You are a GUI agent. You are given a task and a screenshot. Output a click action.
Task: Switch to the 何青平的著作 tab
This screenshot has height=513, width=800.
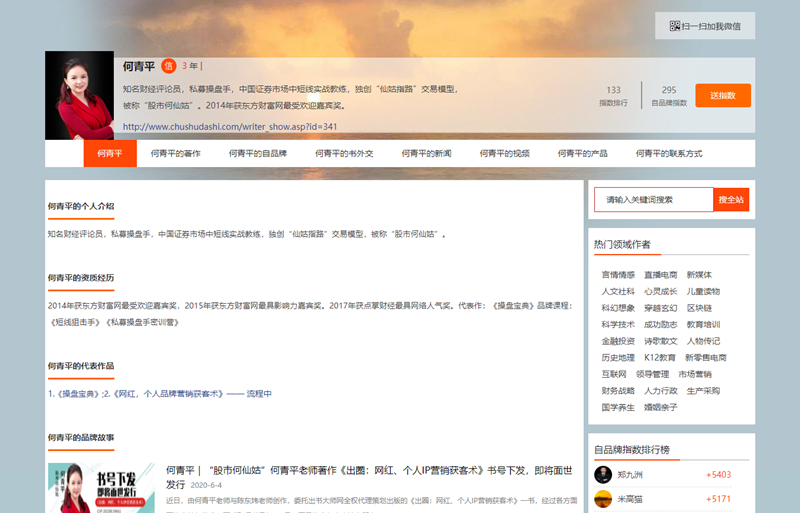(175, 154)
